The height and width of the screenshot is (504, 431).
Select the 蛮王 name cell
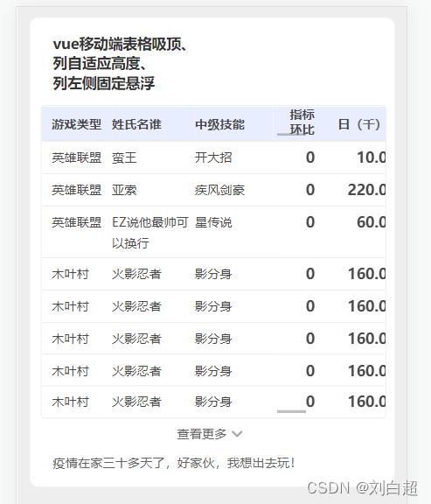124,157
